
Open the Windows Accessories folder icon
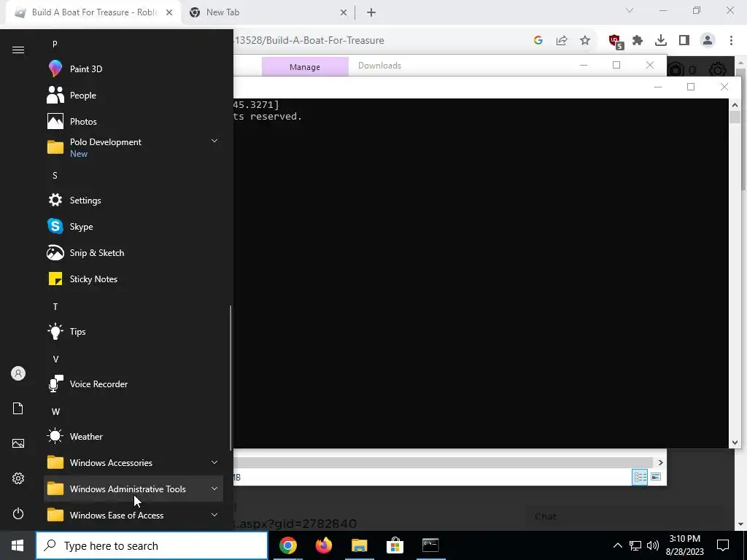click(x=55, y=462)
